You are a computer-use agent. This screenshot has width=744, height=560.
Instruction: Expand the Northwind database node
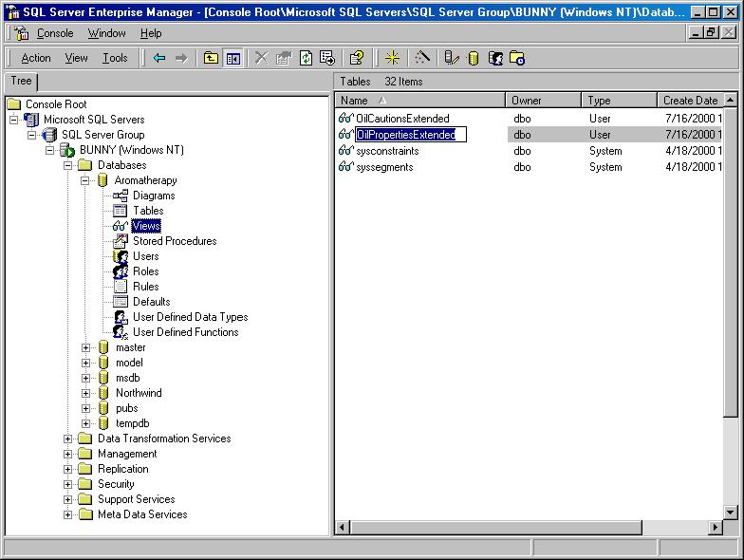click(85, 393)
